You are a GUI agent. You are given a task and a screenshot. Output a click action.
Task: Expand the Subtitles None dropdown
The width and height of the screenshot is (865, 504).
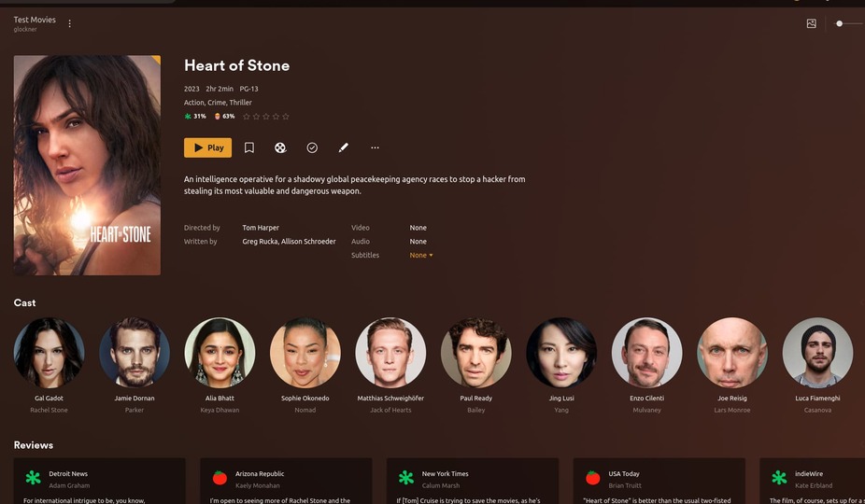click(421, 256)
